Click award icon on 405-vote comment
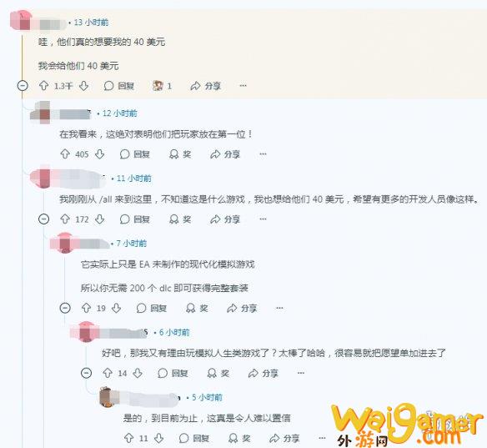The width and height of the screenshot is (487, 448). click(x=174, y=154)
